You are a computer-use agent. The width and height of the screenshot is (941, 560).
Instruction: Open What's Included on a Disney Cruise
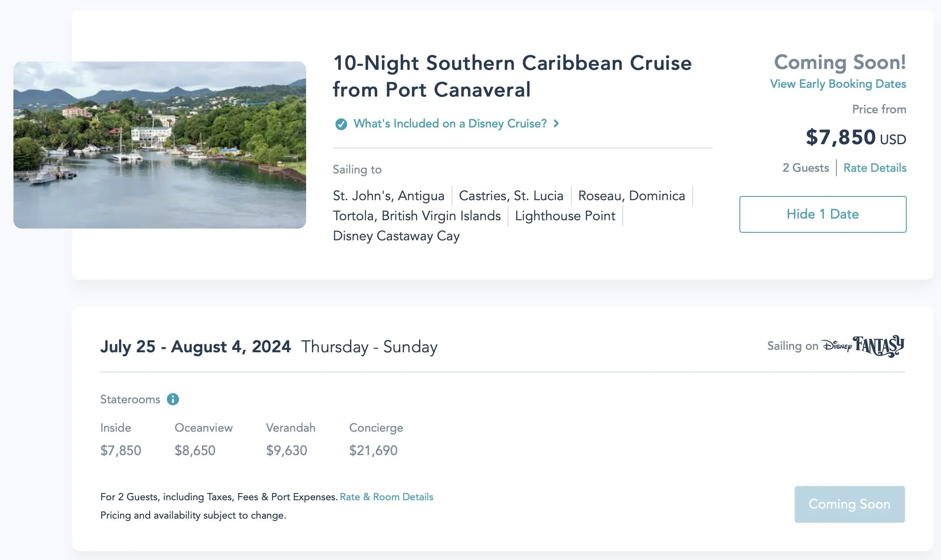pos(450,124)
